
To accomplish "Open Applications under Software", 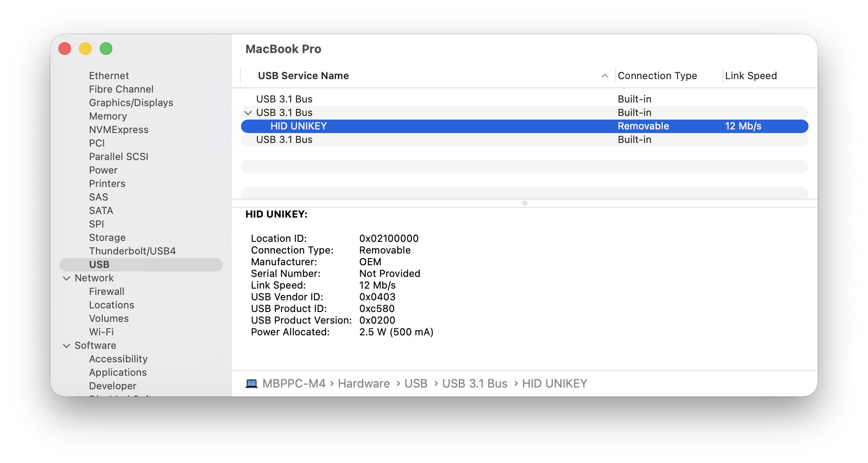I will [x=118, y=372].
